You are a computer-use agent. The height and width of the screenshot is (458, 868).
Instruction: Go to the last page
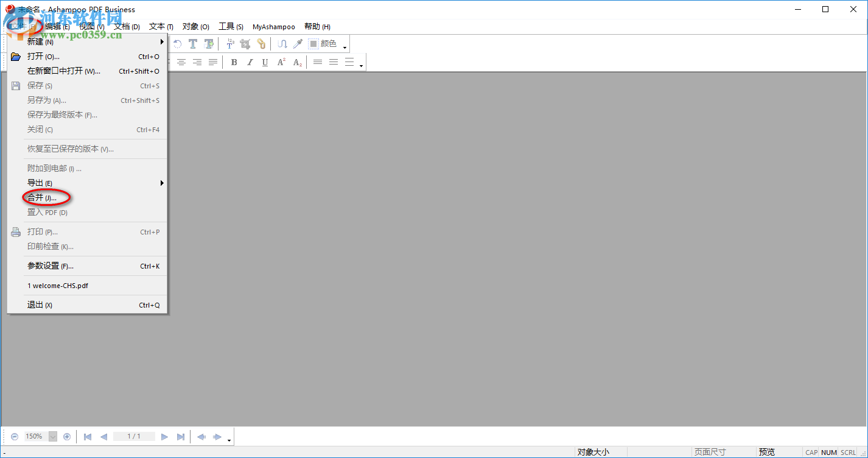pyautogui.click(x=180, y=437)
